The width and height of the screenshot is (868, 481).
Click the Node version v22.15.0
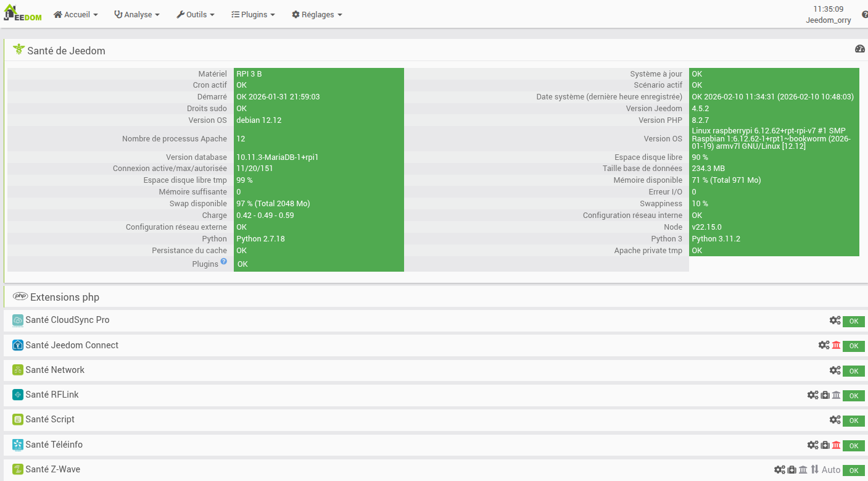(706, 227)
